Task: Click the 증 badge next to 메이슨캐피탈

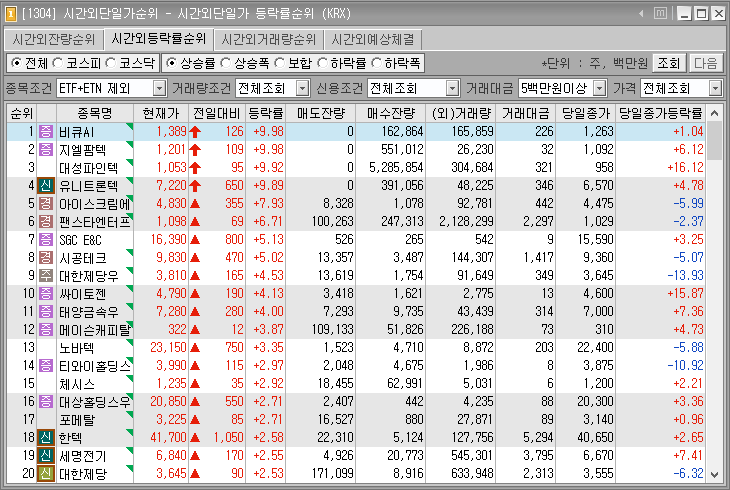Action: coord(46,330)
